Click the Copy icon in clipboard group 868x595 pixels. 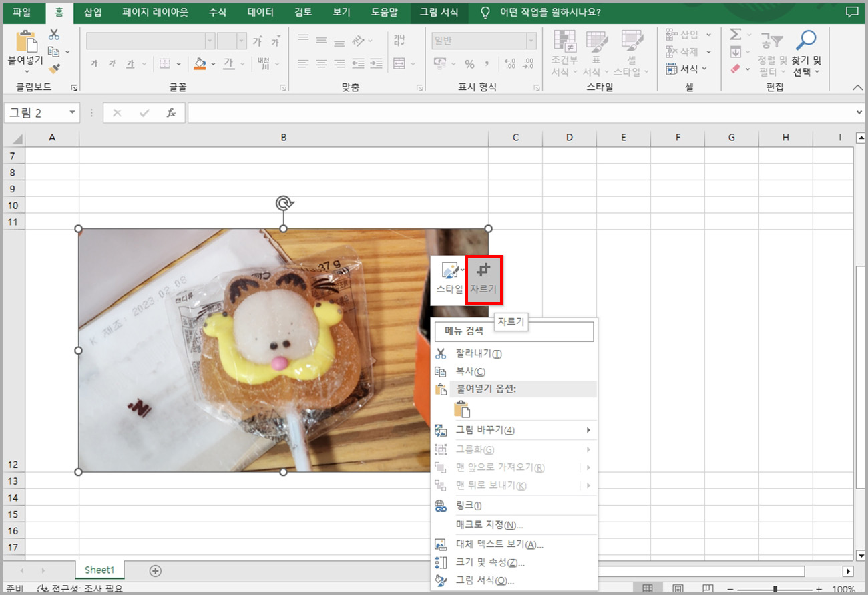point(53,51)
